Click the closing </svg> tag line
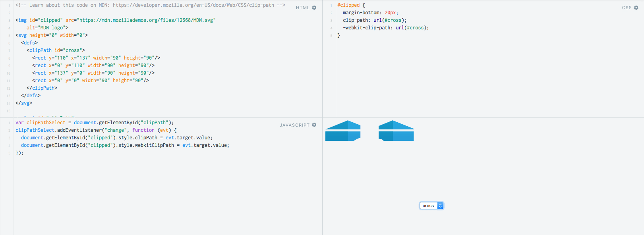Image resolution: width=644 pixels, height=235 pixels. click(x=24, y=103)
